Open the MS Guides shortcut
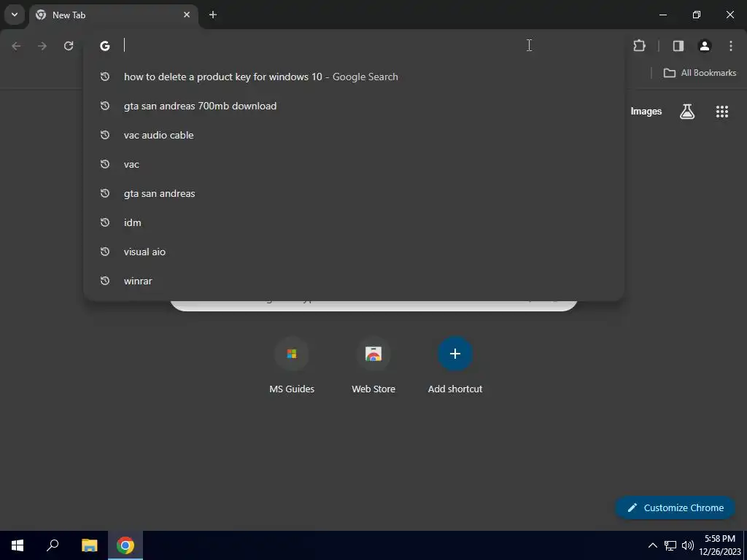 292,366
